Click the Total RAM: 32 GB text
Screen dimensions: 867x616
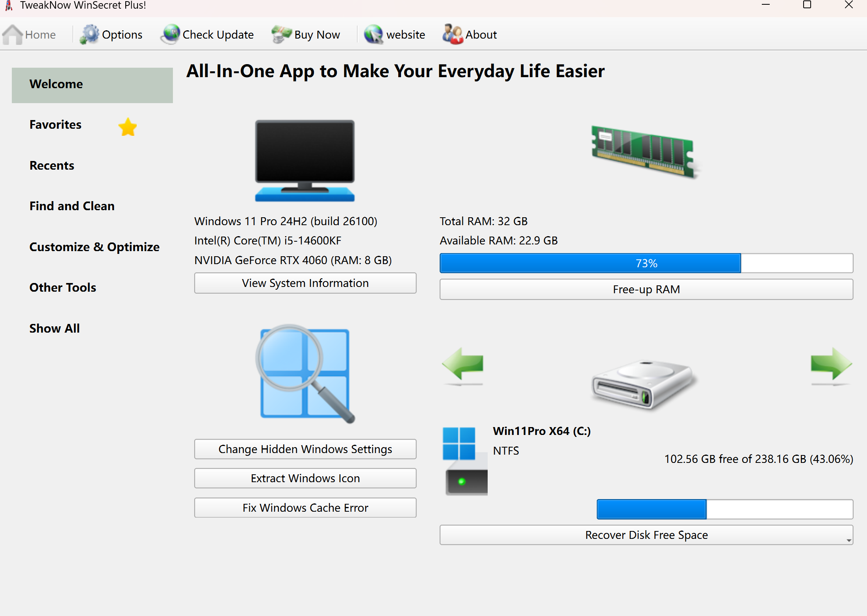[x=484, y=221]
